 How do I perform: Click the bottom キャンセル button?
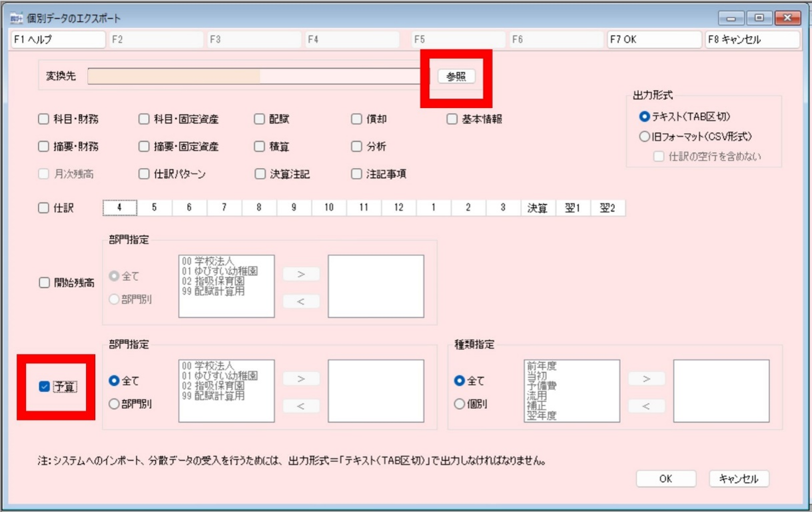(739, 479)
